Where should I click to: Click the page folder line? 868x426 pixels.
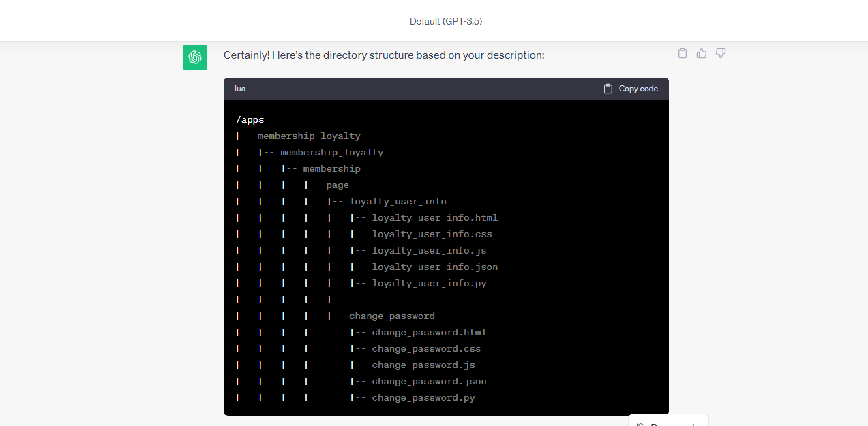tap(338, 185)
